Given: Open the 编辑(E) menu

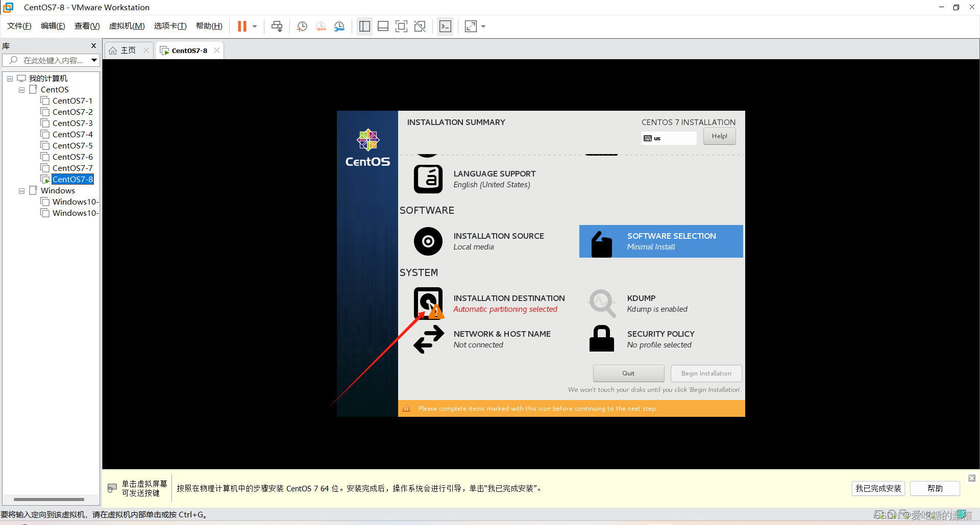Looking at the screenshot, I should 53,26.
